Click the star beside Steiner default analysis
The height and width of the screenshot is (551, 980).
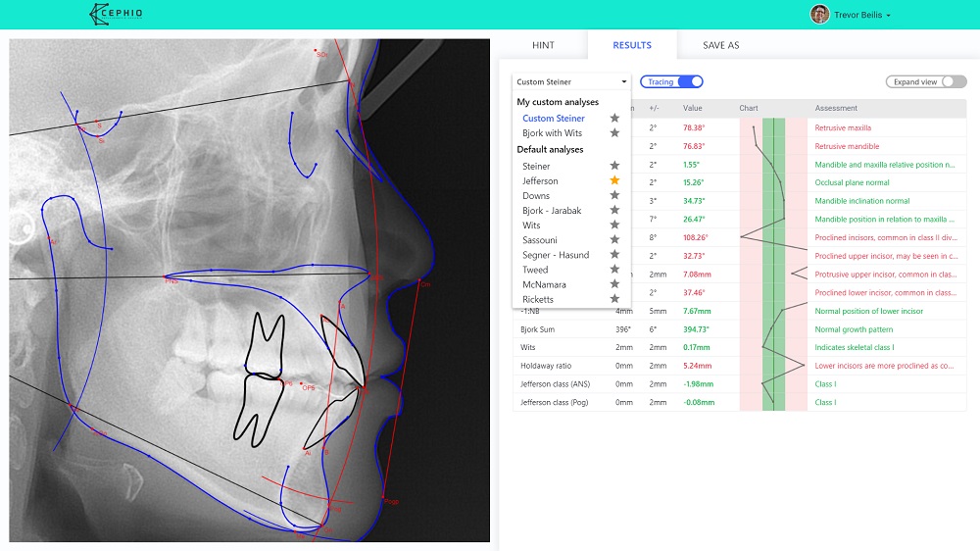(x=614, y=167)
